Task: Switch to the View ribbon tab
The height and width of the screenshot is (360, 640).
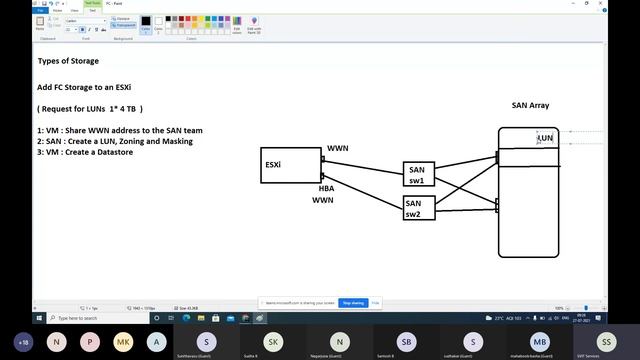Action: [x=74, y=10]
